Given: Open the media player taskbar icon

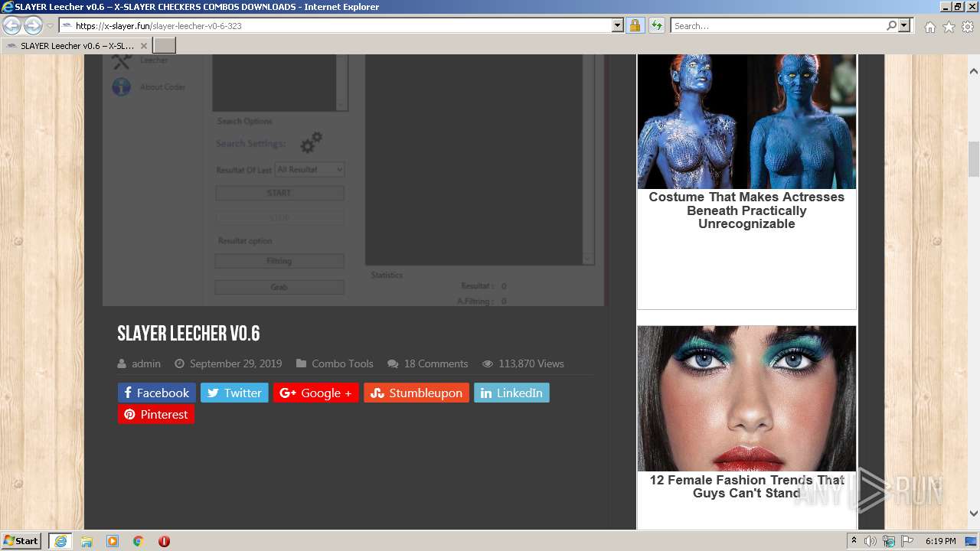Looking at the screenshot, I should [113, 541].
